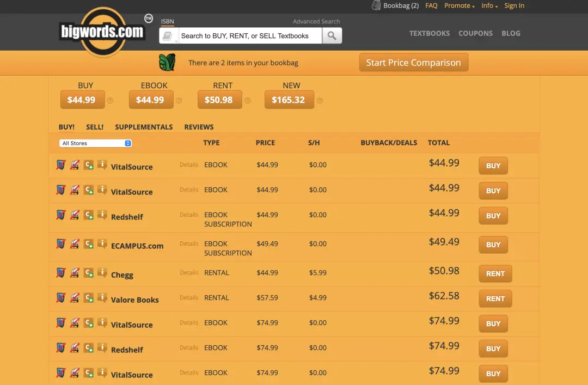This screenshot has width=588, height=385.
Task: Click the crossed-out rocket icon for Valore Books
Action: pos(75,298)
